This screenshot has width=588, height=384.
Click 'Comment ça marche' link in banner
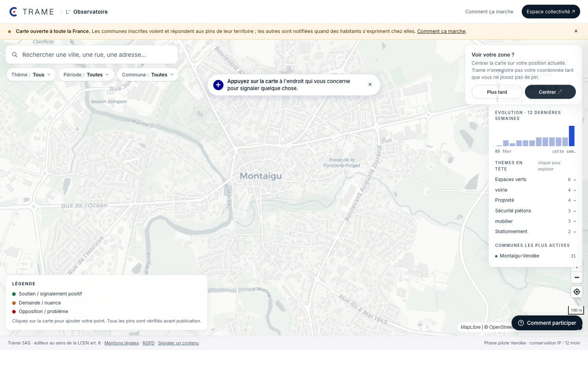[x=441, y=31]
